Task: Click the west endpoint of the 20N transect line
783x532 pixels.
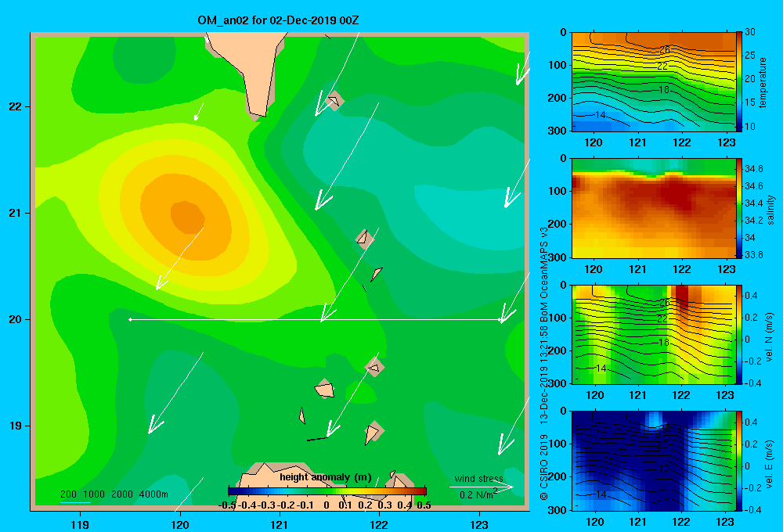Action: 130,319
